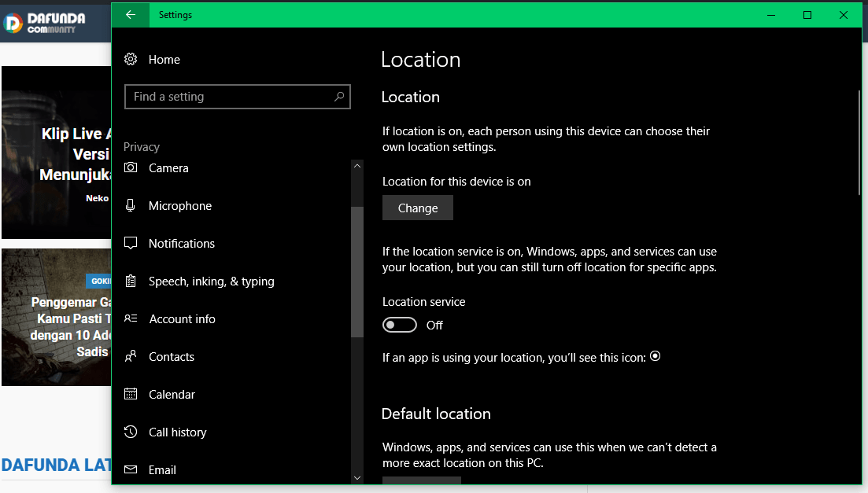868x493 pixels.
Task: Click the Microphone icon in the sidebar
Action: (x=131, y=206)
